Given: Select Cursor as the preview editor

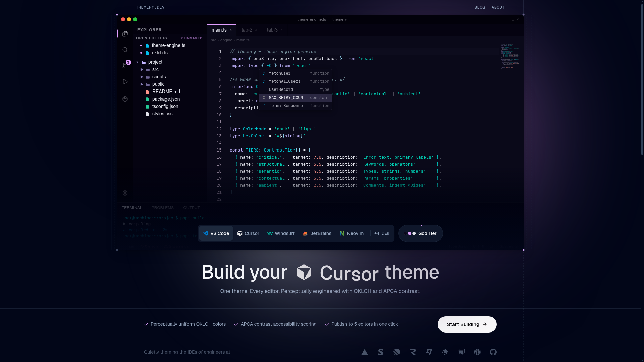Looking at the screenshot, I should pos(248,233).
